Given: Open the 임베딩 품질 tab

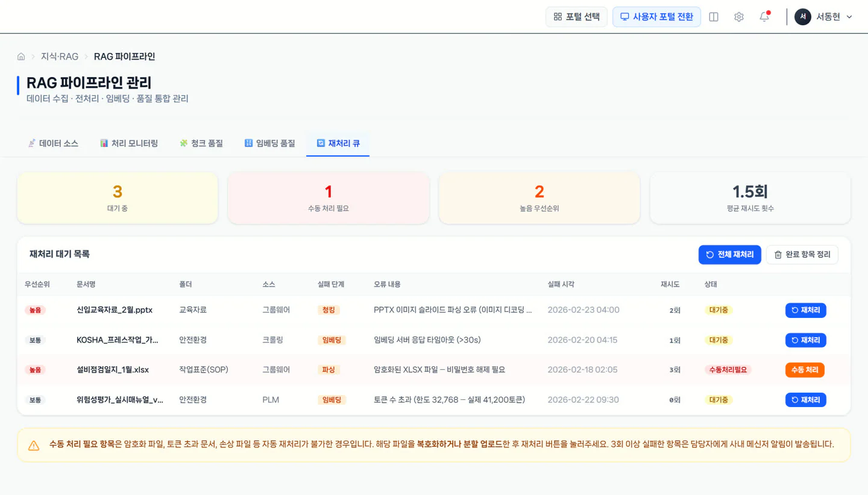Looking at the screenshot, I should point(270,143).
